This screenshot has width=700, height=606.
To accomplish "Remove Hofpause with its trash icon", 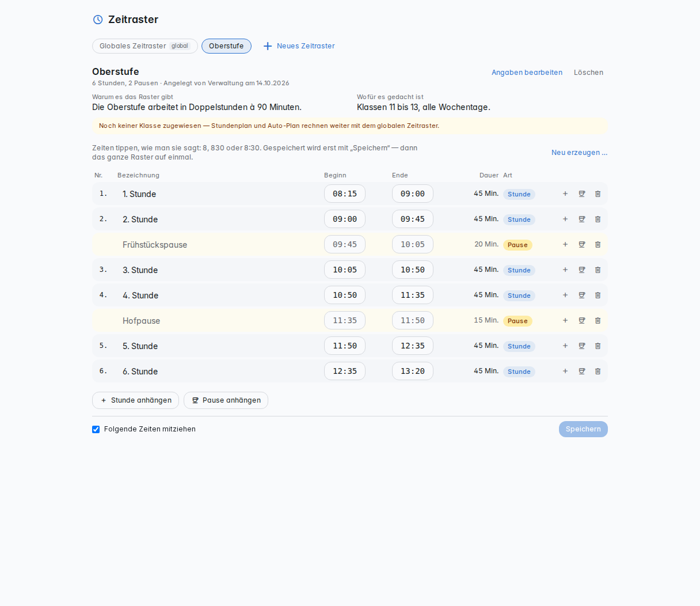I will click(598, 321).
